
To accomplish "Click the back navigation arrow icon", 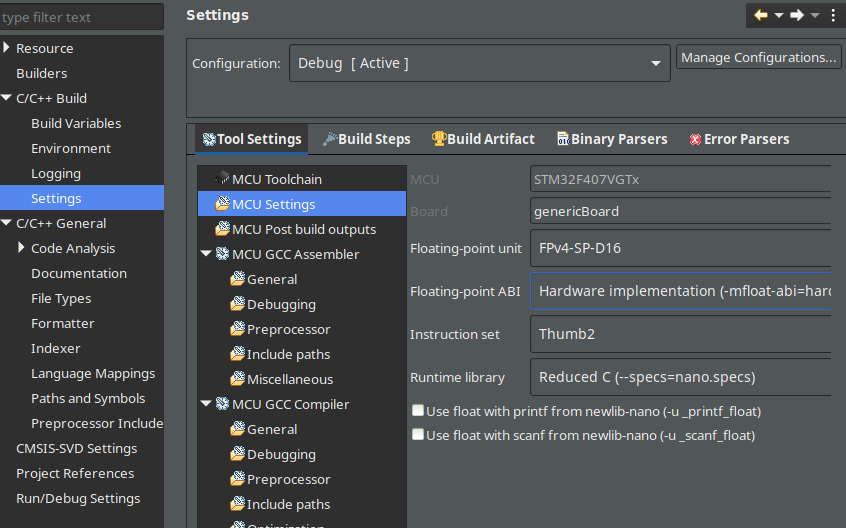I will (x=761, y=15).
